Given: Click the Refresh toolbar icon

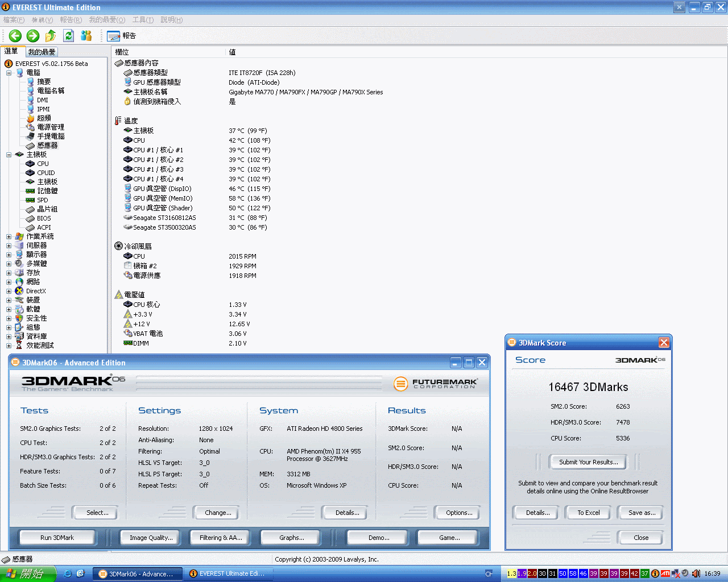Looking at the screenshot, I should coord(68,36).
